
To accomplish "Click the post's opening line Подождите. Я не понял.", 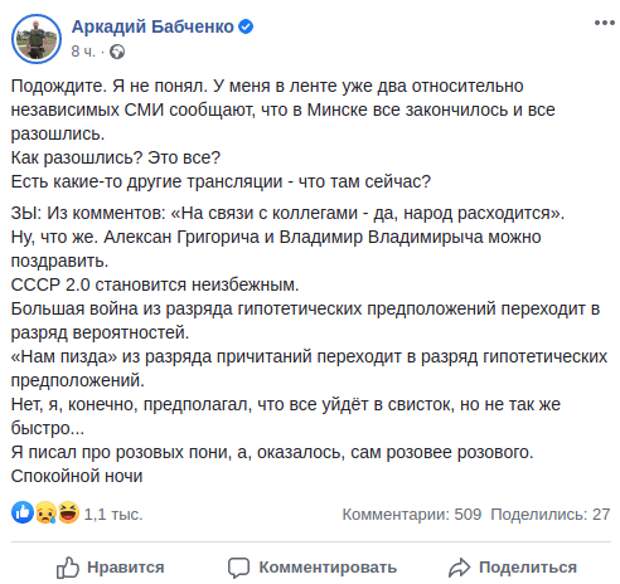I will tap(109, 86).
